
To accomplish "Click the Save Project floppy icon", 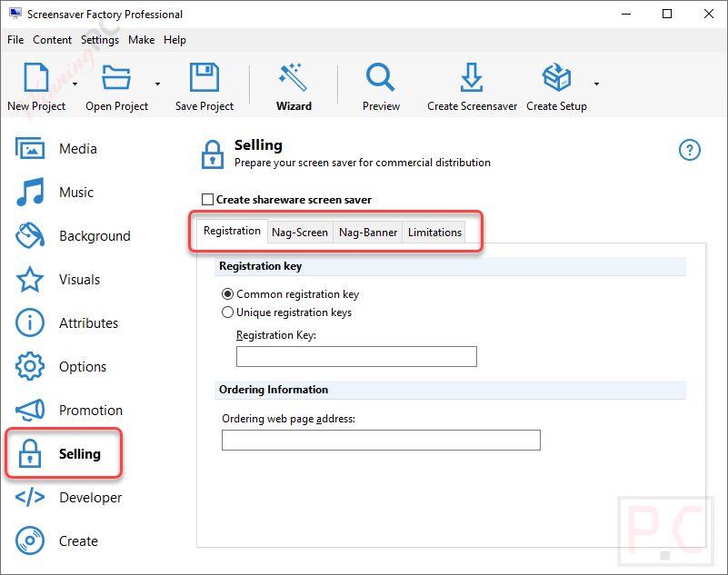I will (204, 77).
